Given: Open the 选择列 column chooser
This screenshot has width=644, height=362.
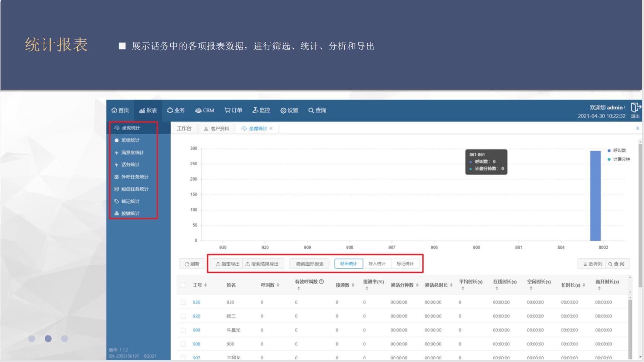Looking at the screenshot, I should click(x=592, y=264).
